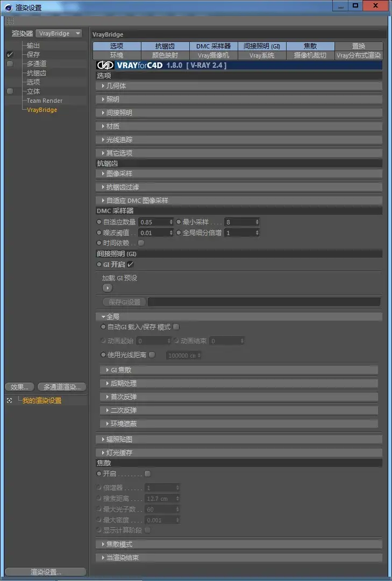This screenshot has height=581, width=392.
Task: Switch to the 抗锯齿 tab
Action: click(x=165, y=46)
